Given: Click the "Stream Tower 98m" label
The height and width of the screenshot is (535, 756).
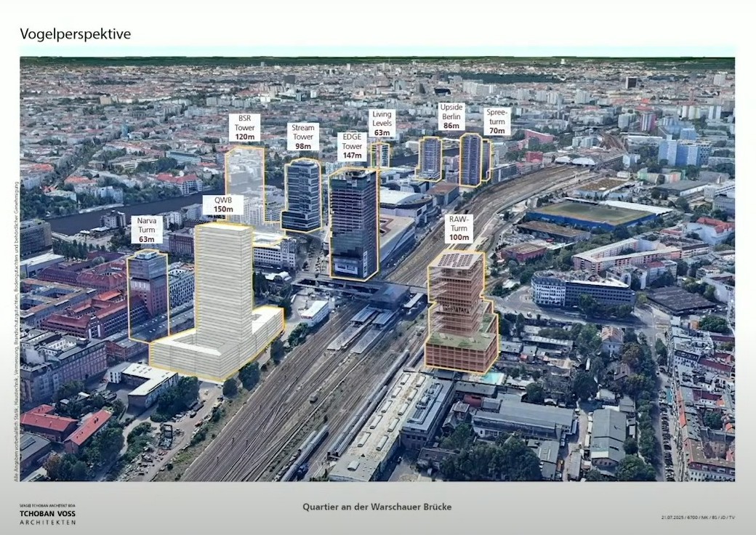Looking at the screenshot, I should pos(303,137).
